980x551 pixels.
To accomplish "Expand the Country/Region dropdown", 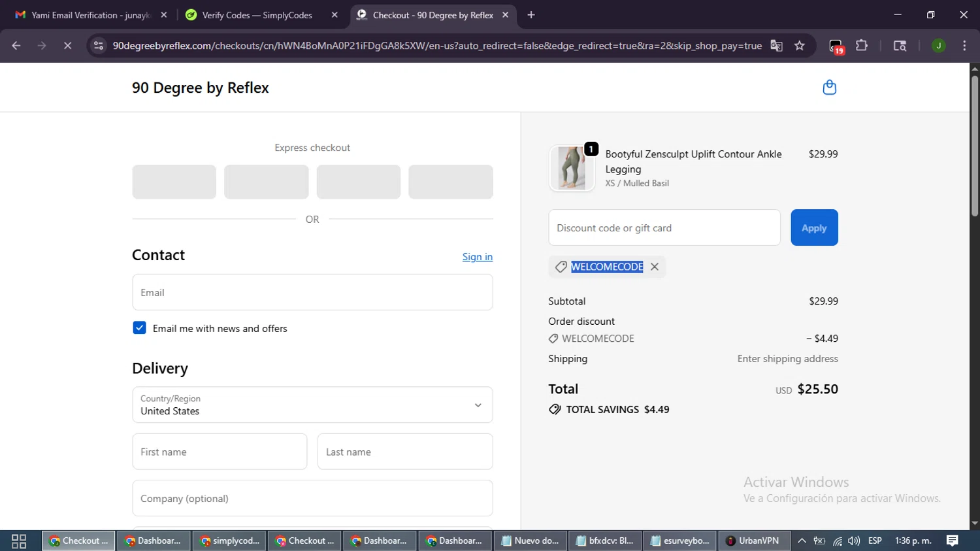I will click(x=312, y=405).
